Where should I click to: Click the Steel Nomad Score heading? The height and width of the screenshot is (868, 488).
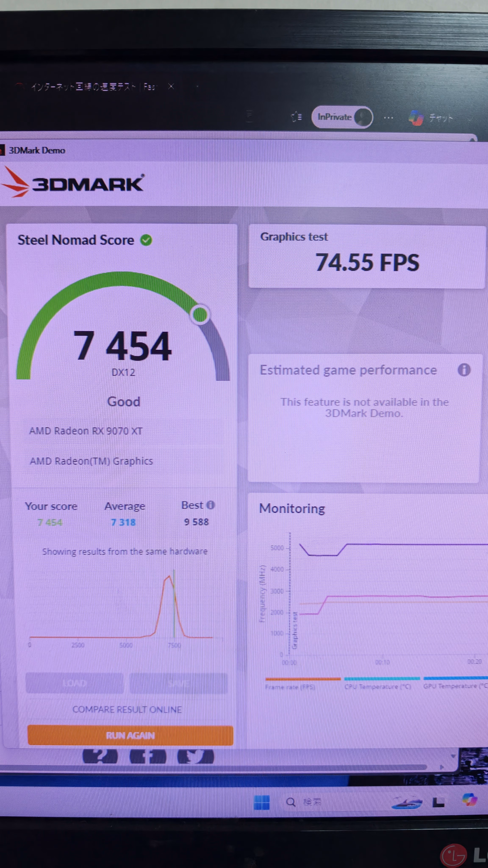click(76, 240)
